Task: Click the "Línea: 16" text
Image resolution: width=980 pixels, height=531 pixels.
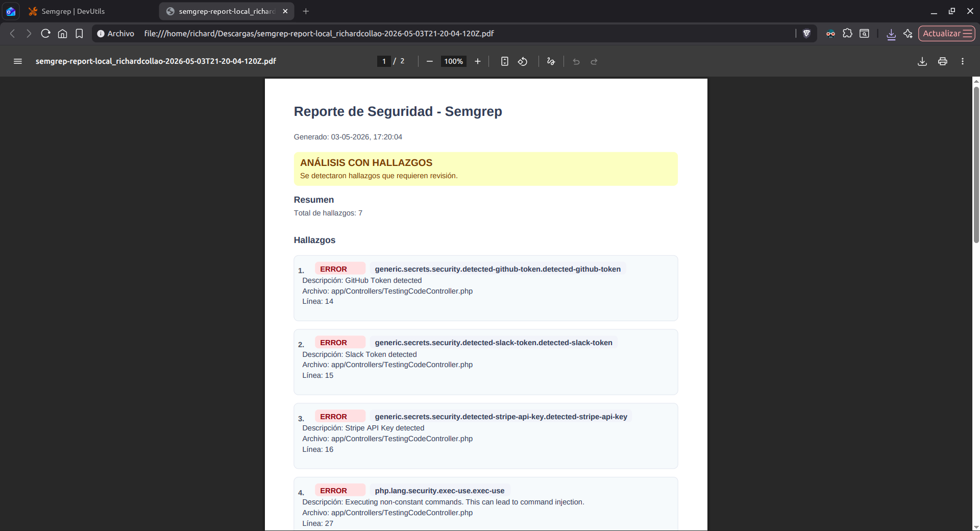Action: (317, 449)
